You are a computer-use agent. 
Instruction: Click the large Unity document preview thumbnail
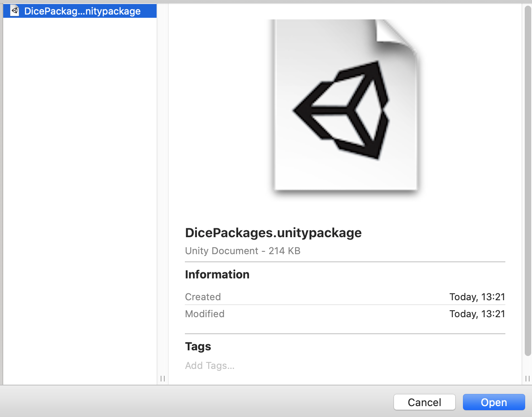pos(346,106)
